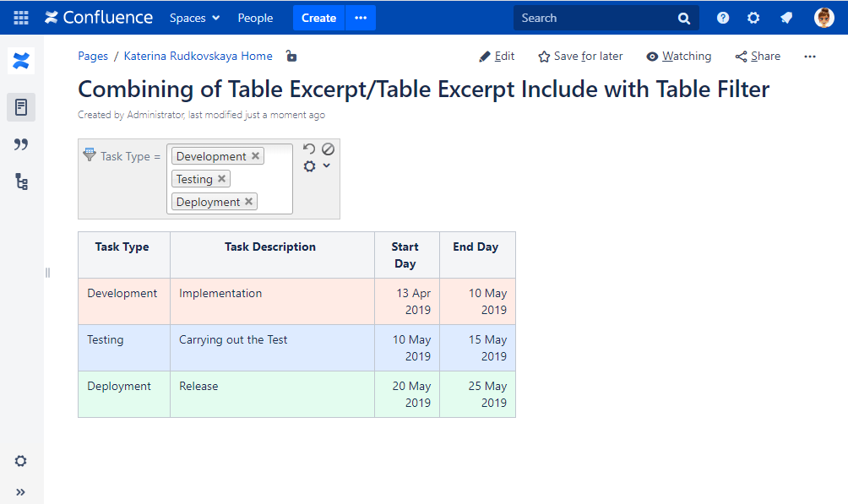
Task: Expand the sidebar with double chevron
Action: pos(21,491)
